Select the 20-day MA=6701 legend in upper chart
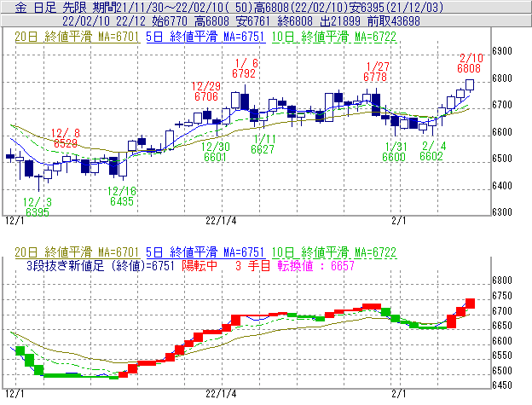The image size is (532, 405). [77, 37]
